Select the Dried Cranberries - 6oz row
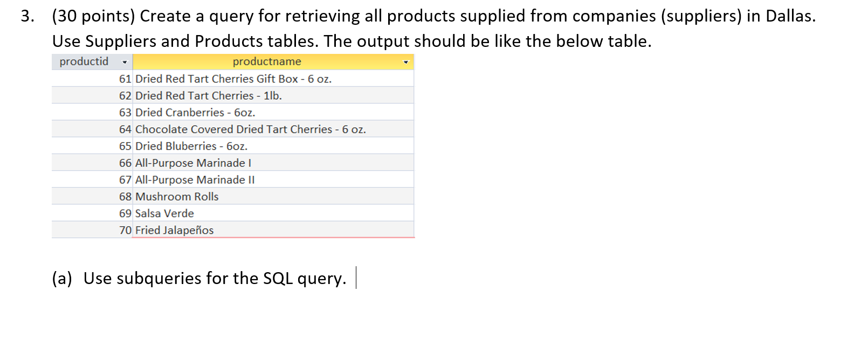Screen dimensions: 868x346 point(195,113)
